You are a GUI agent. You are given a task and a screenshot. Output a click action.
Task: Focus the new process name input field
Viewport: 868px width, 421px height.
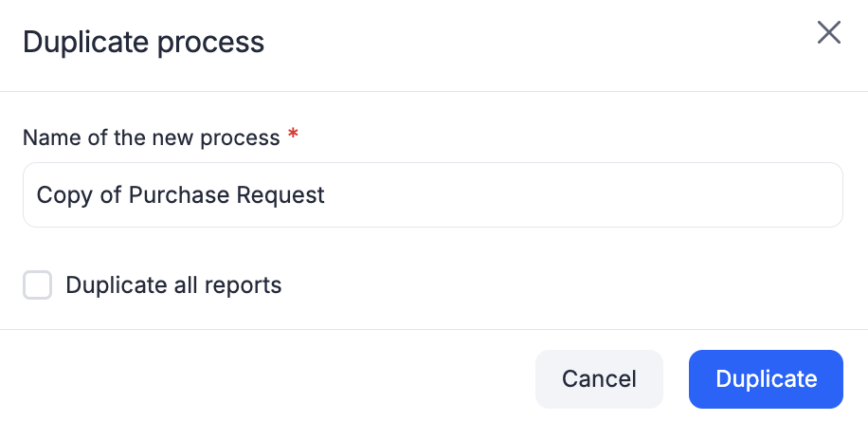432,195
